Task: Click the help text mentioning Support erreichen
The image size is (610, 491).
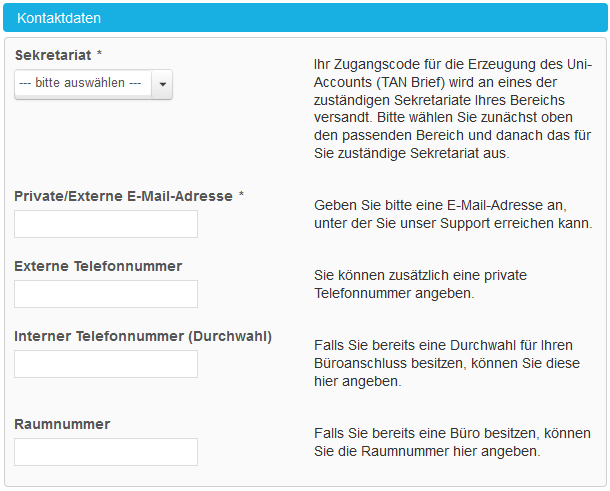Action: [x=453, y=214]
